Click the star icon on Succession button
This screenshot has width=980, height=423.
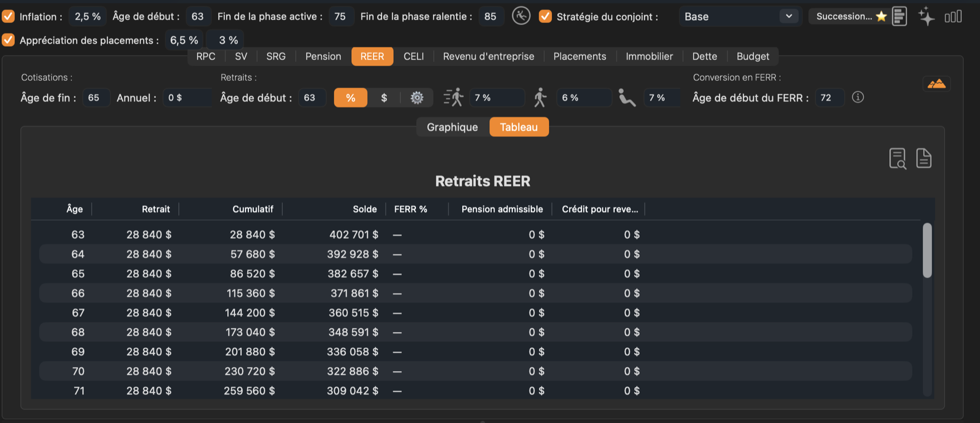click(881, 16)
